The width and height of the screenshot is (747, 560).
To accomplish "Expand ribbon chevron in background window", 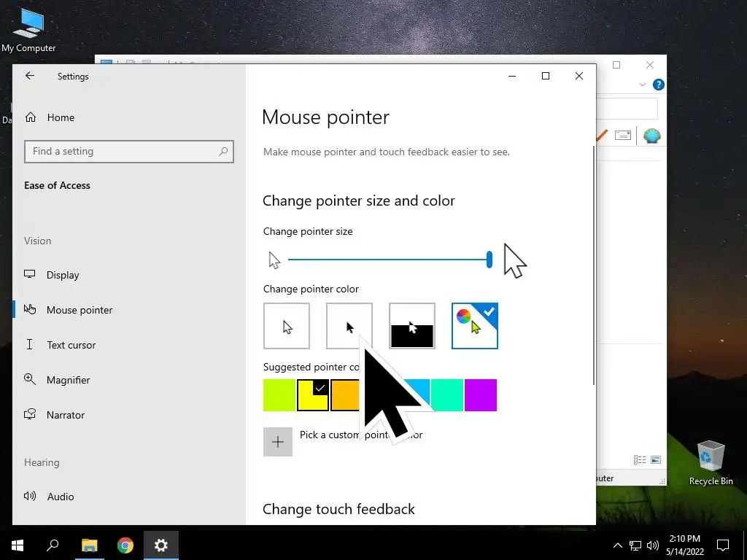I will 642,85.
